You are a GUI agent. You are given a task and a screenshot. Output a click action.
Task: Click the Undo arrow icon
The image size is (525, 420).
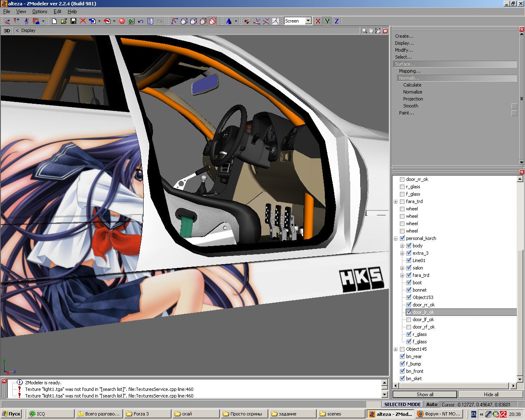tap(141, 21)
